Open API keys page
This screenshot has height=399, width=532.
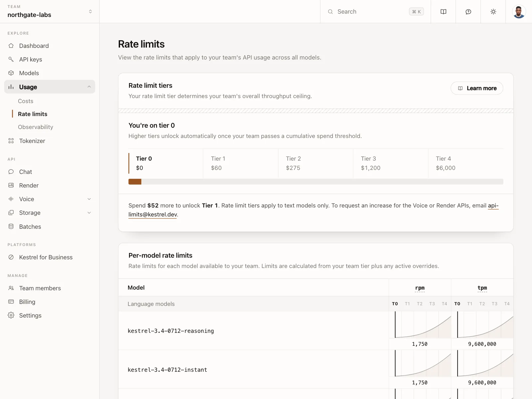[50, 59]
